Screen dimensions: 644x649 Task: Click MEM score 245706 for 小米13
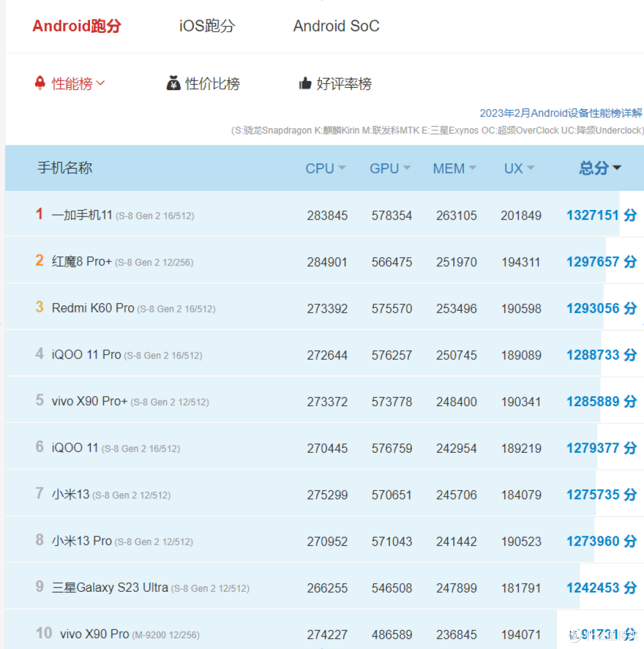click(x=456, y=495)
